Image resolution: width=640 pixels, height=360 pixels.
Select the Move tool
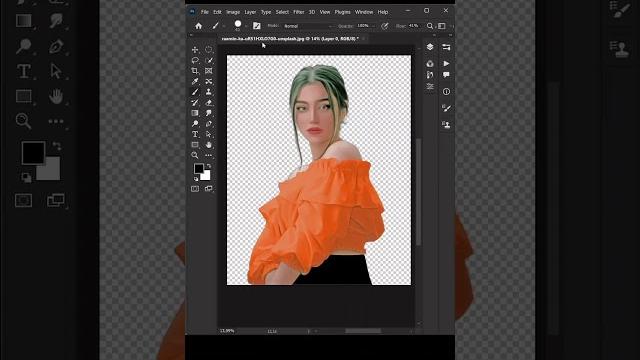[195, 50]
